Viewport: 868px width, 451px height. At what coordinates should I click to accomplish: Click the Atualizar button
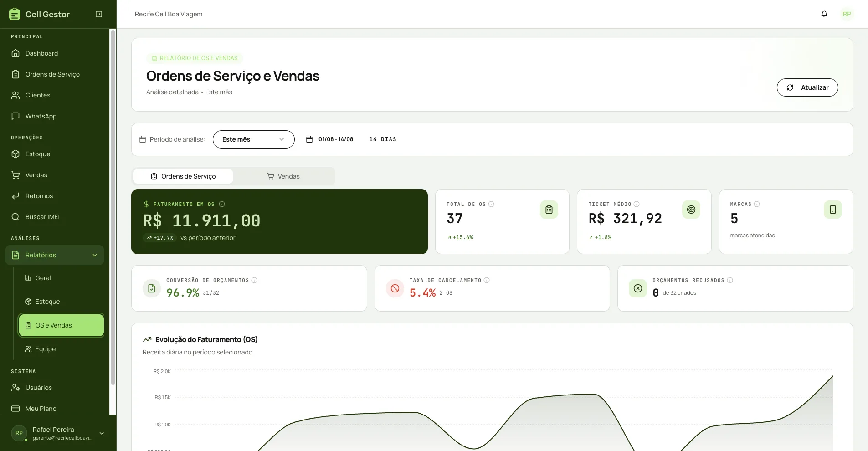pyautogui.click(x=807, y=87)
